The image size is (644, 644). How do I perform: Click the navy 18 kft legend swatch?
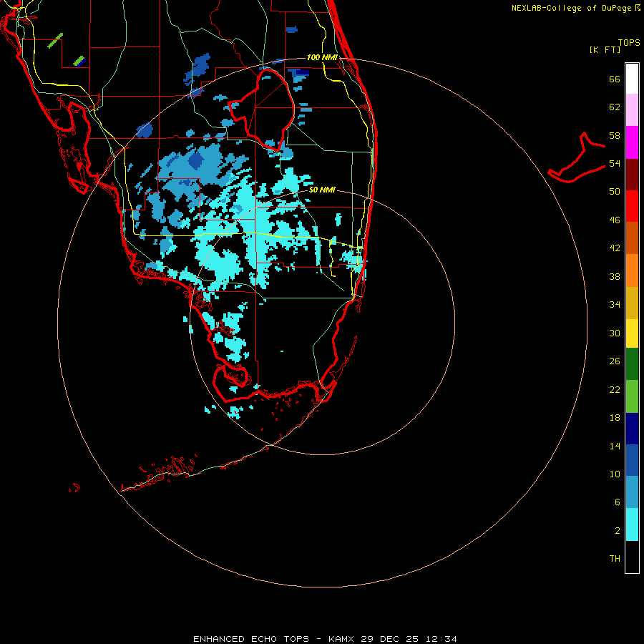632,429
